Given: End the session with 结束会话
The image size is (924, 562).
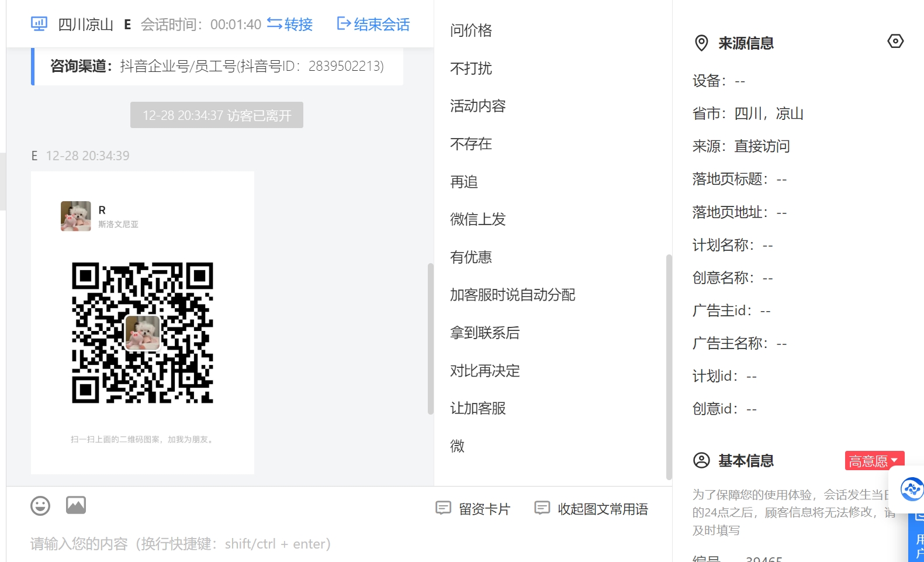Looking at the screenshot, I should [373, 24].
